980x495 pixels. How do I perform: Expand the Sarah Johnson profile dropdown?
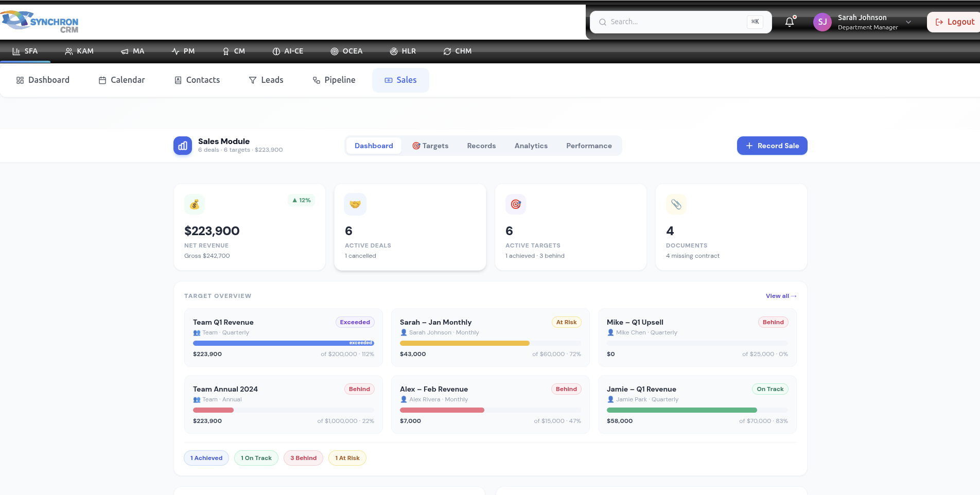(908, 22)
